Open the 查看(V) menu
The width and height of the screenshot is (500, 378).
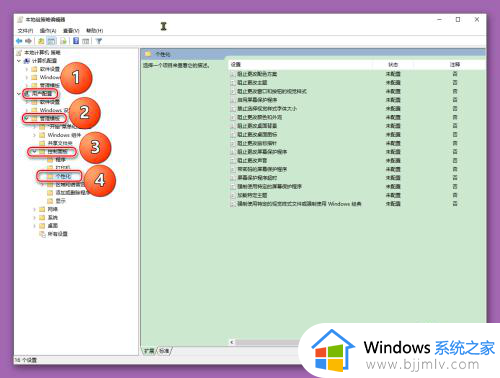pyautogui.click(x=71, y=31)
